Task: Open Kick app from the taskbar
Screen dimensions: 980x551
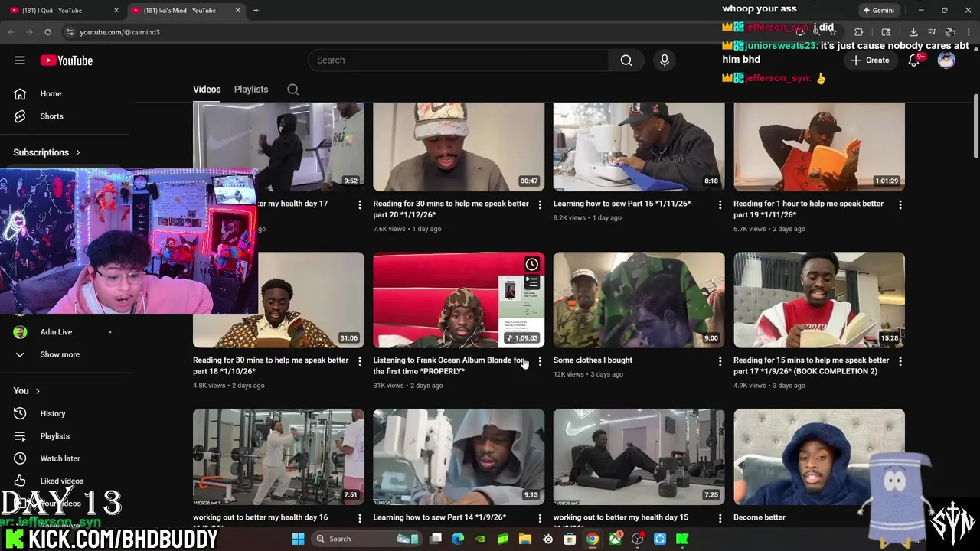Action: coord(681,539)
